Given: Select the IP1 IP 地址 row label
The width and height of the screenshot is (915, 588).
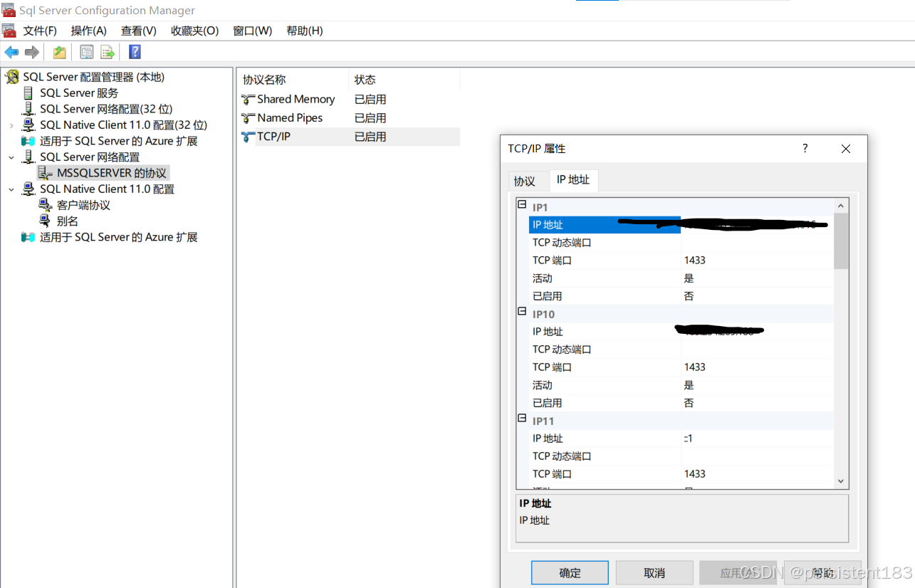Looking at the screenshot, I should click(548, 224).
